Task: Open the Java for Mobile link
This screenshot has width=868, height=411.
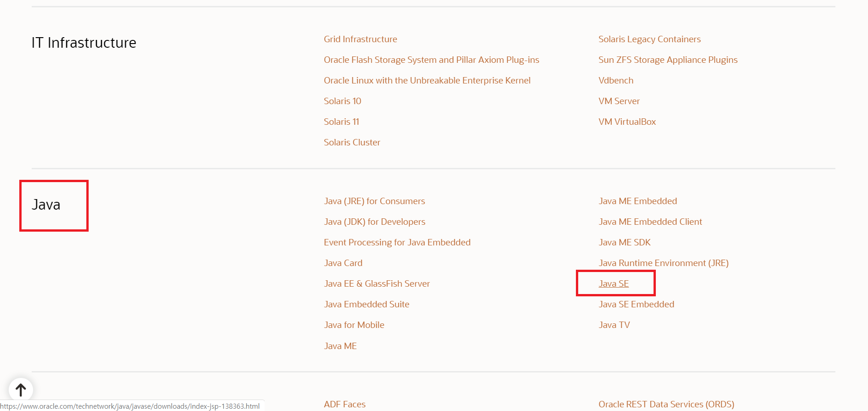Action: click(354, 325)
